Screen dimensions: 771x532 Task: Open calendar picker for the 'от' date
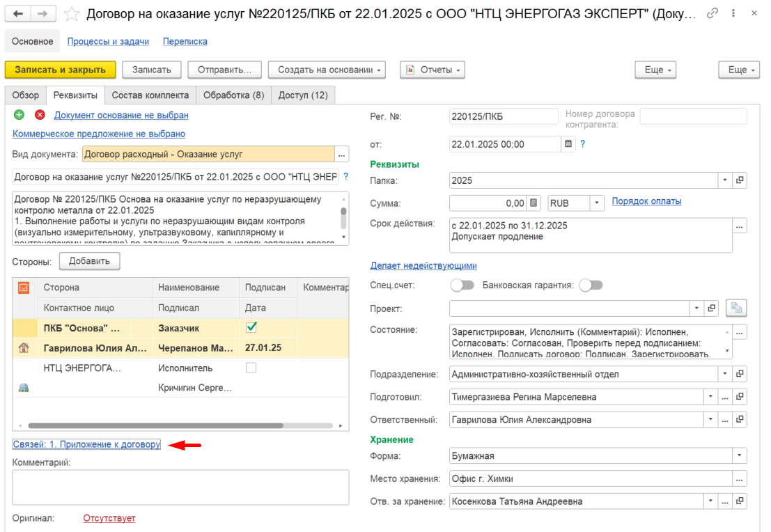(x=568, y=144)
